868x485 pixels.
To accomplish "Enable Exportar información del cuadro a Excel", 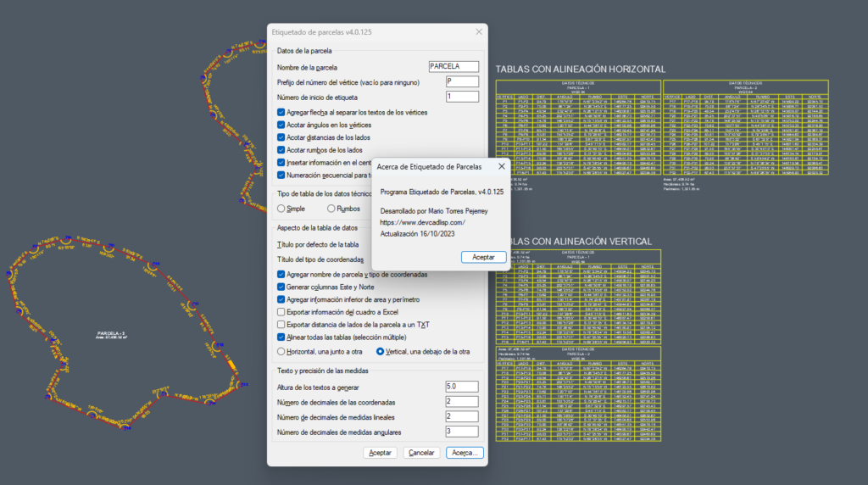I will click(x=281, y=312).
